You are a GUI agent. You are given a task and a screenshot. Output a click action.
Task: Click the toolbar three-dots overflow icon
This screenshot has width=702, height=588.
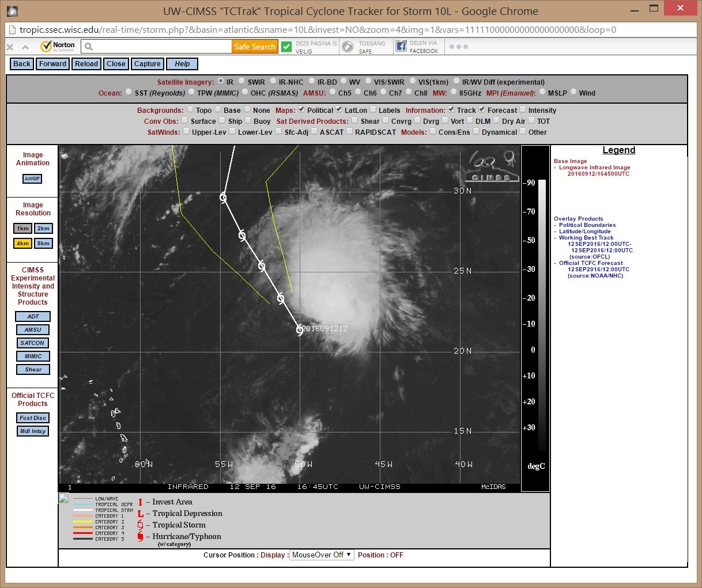[x=458, y=47]
